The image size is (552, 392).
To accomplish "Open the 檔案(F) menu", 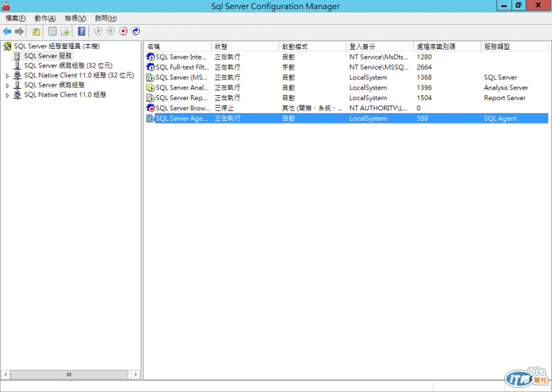I will pyautogui.click(x=15, y=18).
